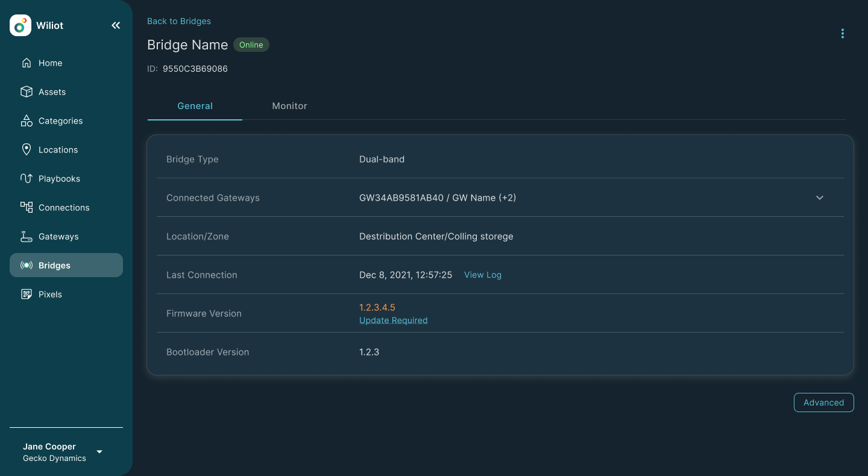Click the Advanced button
The image size is (868, 476).
point(824,402)
